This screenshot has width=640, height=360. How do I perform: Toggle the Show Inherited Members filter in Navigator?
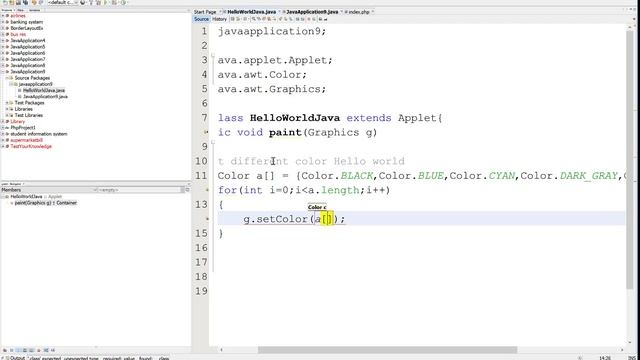pyautogui.click(x=5, y=350)
